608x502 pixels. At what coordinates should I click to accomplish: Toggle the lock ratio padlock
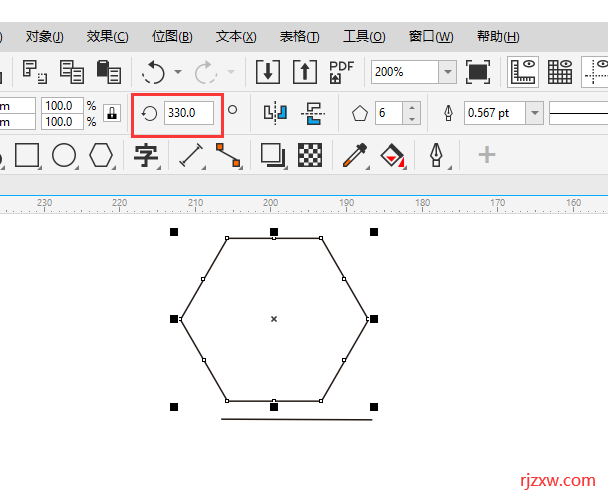[x=112, y=113]
